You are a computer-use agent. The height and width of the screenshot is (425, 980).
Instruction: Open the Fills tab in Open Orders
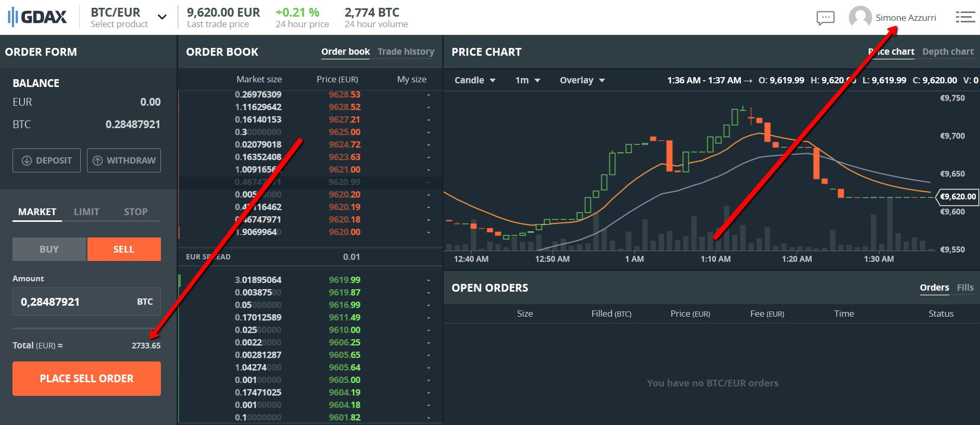pyautogui.click(x=965, y=287)
